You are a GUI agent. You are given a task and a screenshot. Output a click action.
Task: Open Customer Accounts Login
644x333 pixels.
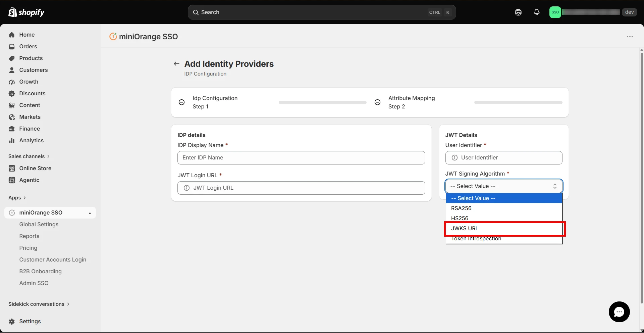point(53,259)
